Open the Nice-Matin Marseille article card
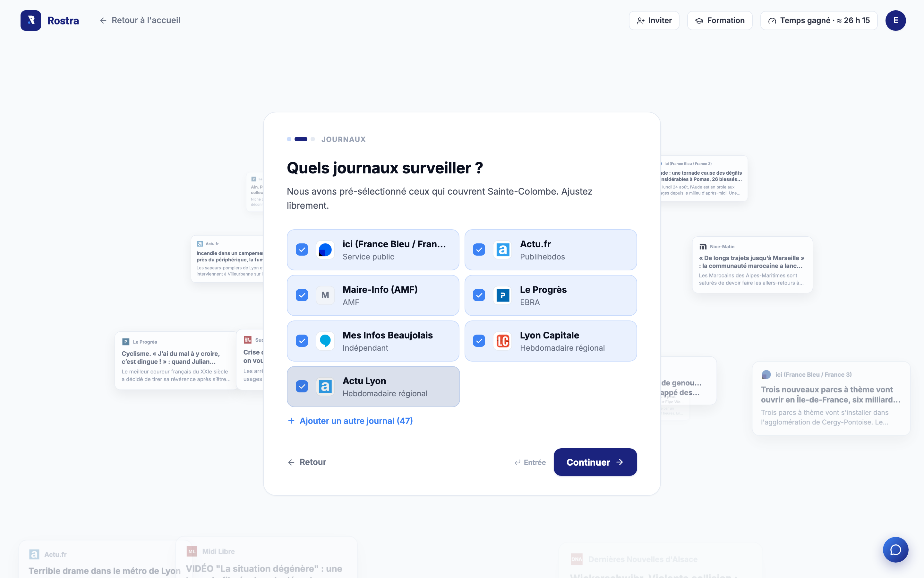The image size is (924, 578). click(x=752, y=265)
